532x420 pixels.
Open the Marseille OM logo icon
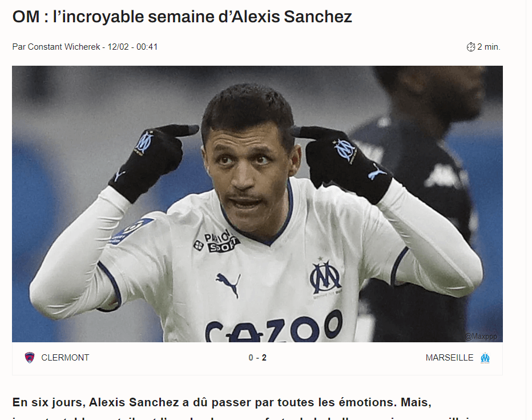tap(485, 358)
